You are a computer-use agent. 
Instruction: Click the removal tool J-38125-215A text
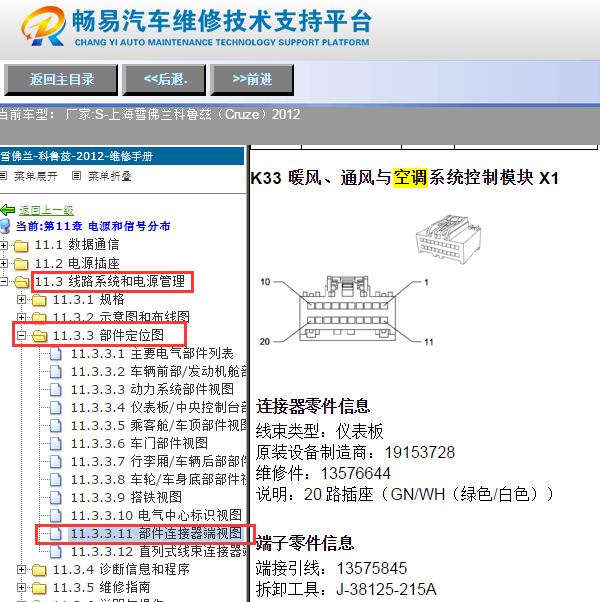(x=386, y=589)
